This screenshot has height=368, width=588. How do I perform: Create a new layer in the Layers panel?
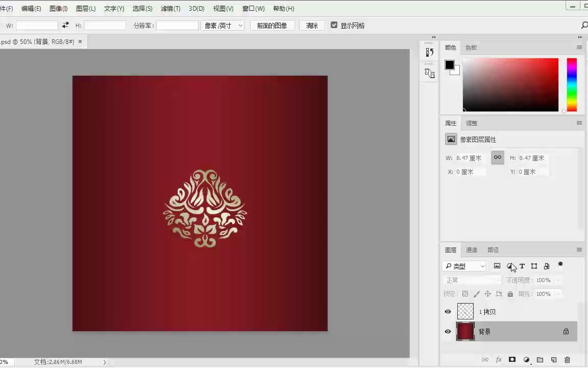[554, 360]
